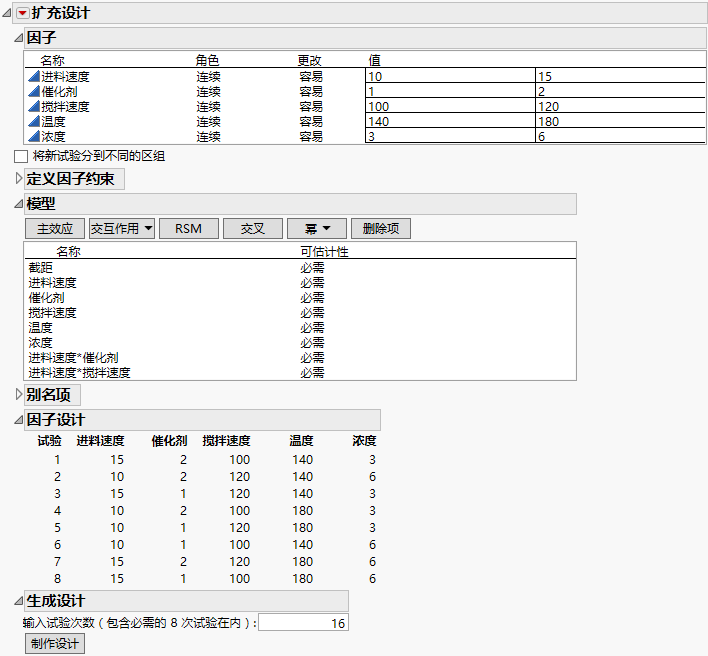The image size is (708, 656).
Task: Select the 搅拌速度 model term
Action: [x=52, y=312]
